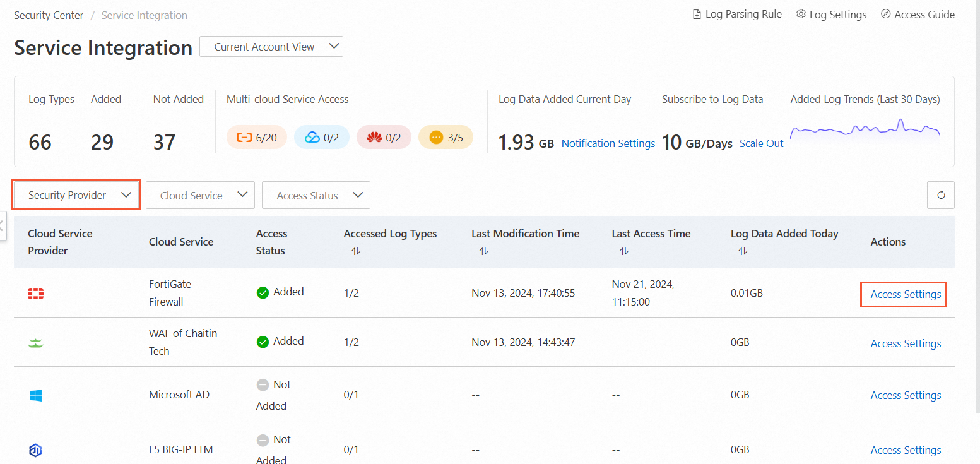Sort by Last Modification Time column
Viewport: 980px width, 464px height.
(x=483, y=251)
